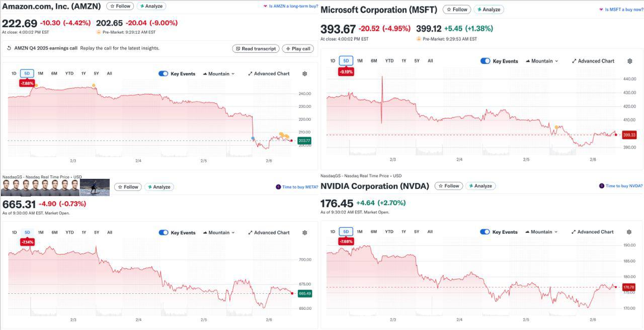Select the 1M range tab on Amazon chart
This screenshot has height=330, width=644.
click(40, 74)
